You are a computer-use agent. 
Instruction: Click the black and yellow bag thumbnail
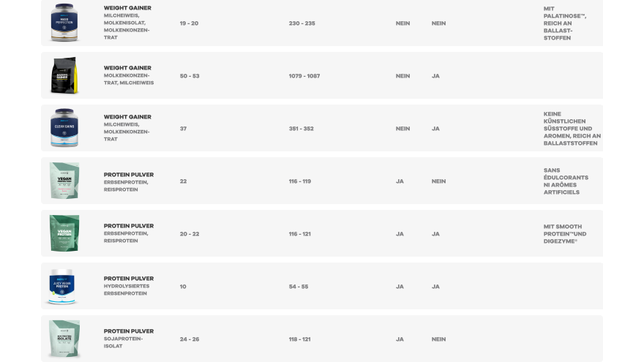[x=64, y=75]
